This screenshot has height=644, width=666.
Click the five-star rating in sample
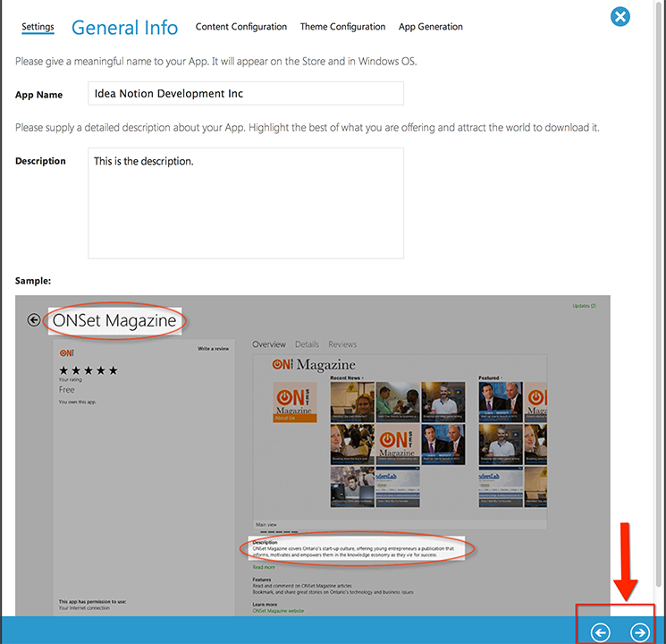click(x=89, y=370)
